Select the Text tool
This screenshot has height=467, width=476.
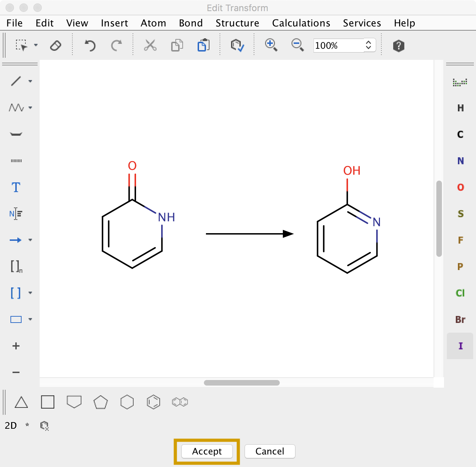[x=16, y=187]
